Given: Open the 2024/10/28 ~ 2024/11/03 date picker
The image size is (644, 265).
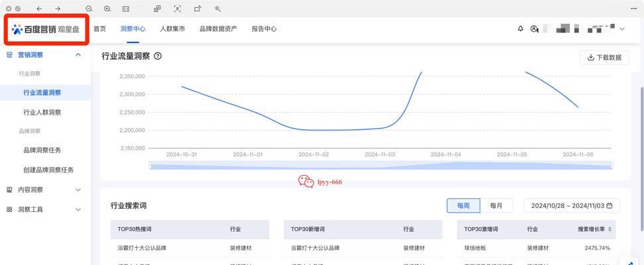Looking at the screenshot, I should [x=572, y=205].
